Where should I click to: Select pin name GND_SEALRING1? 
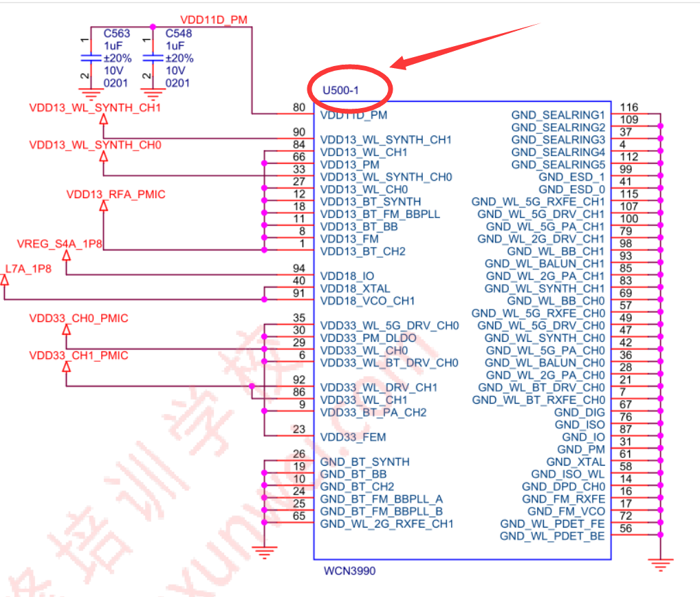tap(558, 115)
